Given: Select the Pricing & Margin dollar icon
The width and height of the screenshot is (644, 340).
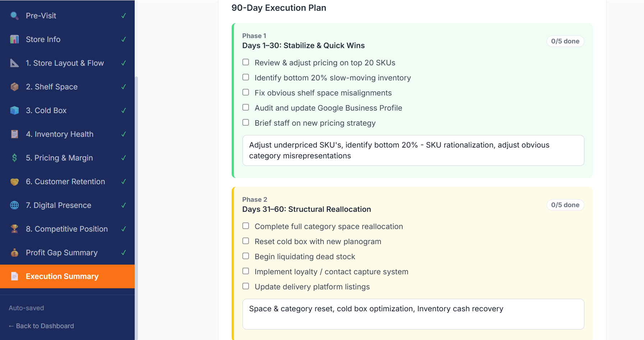Looking at the screenshot, I should coord(14,158).
